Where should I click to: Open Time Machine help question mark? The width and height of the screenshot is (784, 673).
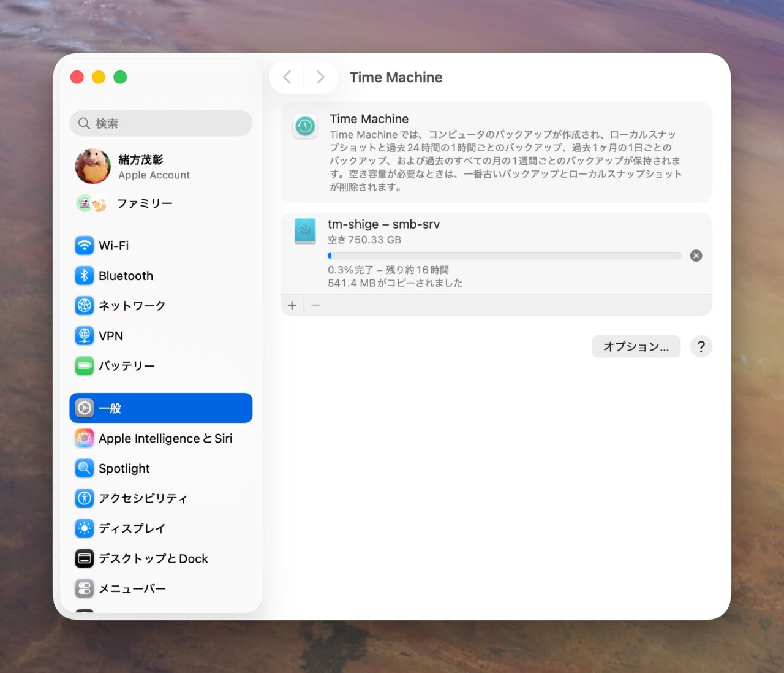[x=701, y=346]
